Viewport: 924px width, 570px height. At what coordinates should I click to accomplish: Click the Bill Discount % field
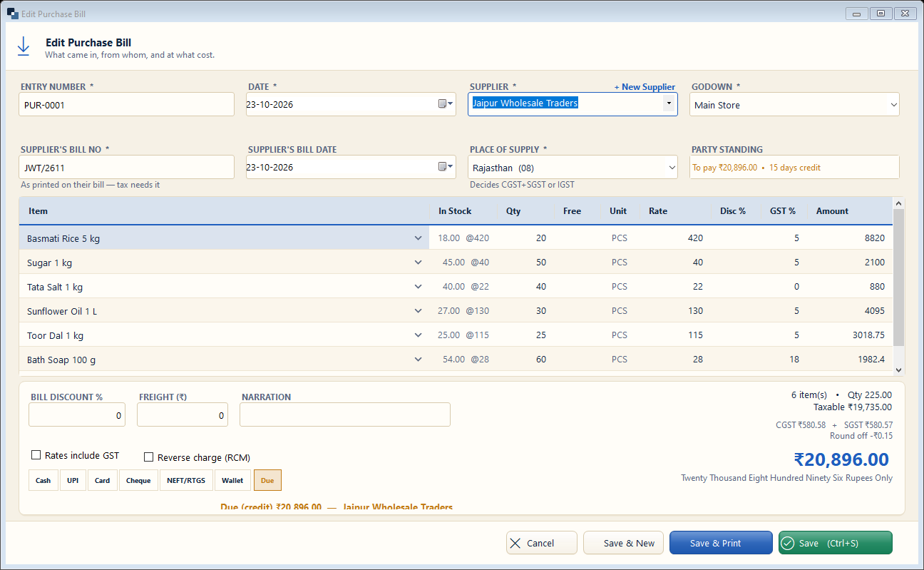pyautogui.click(x=77, y=414)
